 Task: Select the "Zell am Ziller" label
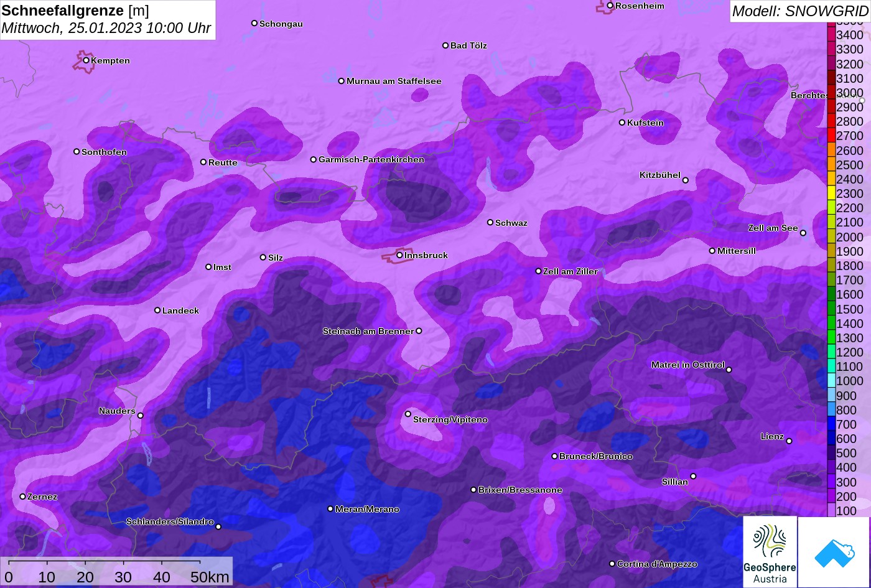[x=571, y=271]
